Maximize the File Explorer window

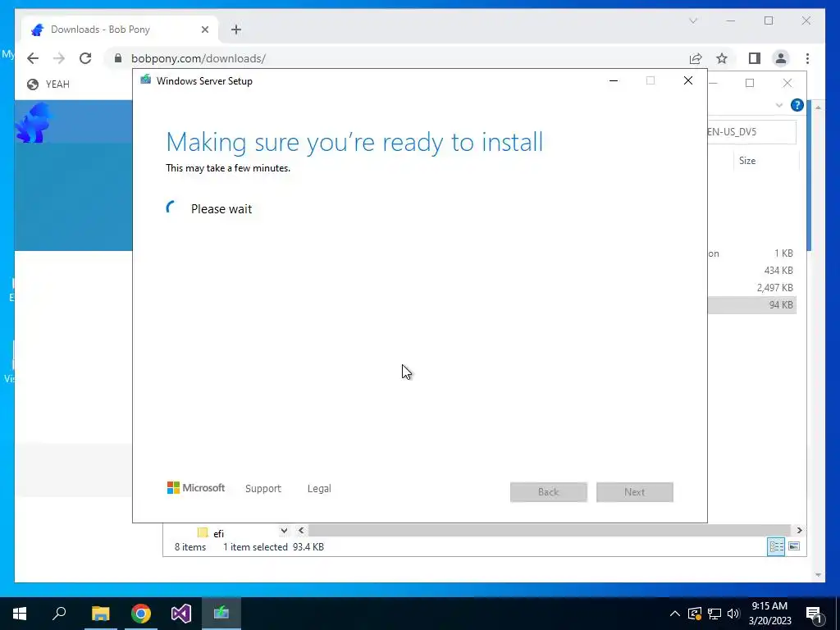(x=750, y=83)
